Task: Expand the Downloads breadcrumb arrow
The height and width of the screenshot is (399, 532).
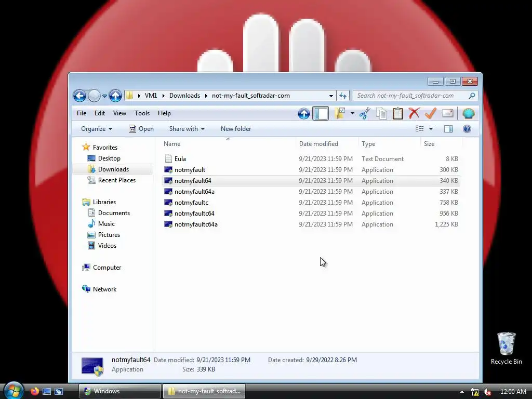Action: (206, 96)
